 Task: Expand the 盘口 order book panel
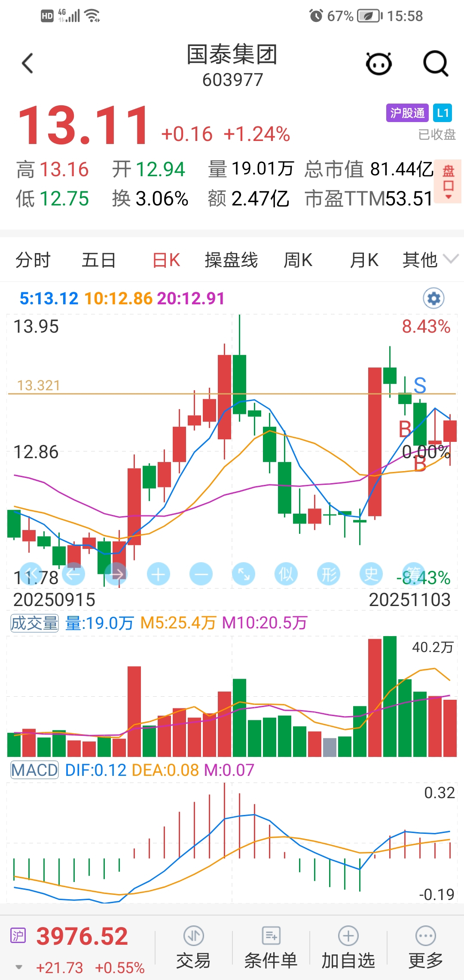point(449,181)
